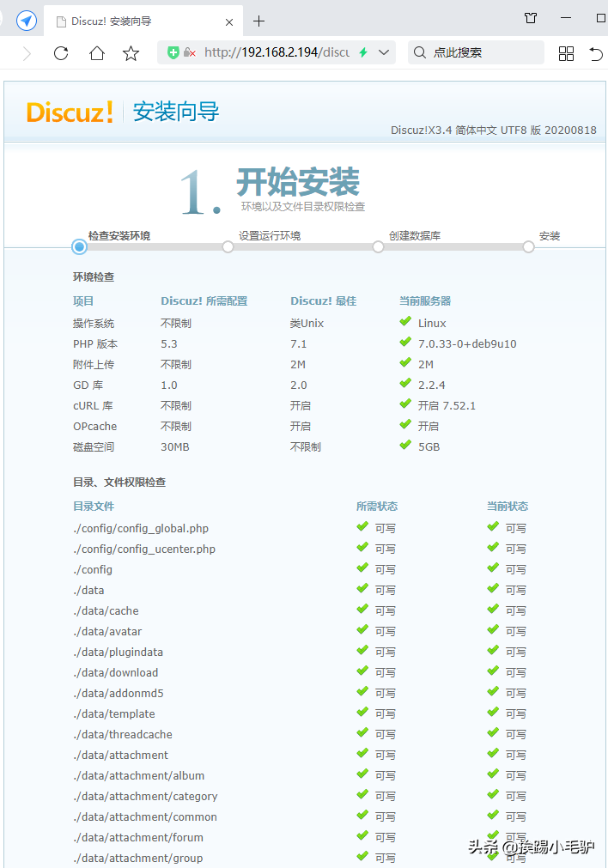Click the blue compass browser logo
Image resolution: width=608 pixels, height=868 pixels.
[27, 21]
